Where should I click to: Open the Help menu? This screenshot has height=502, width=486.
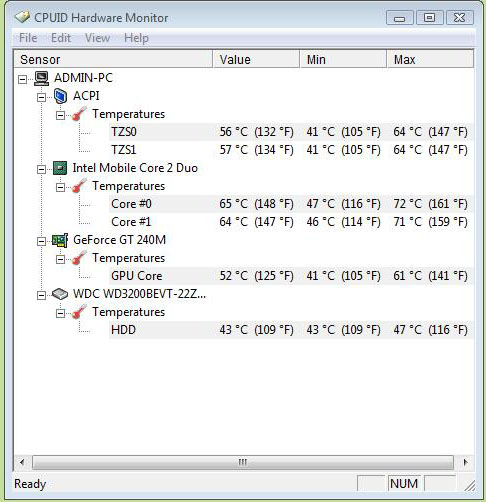136,38
